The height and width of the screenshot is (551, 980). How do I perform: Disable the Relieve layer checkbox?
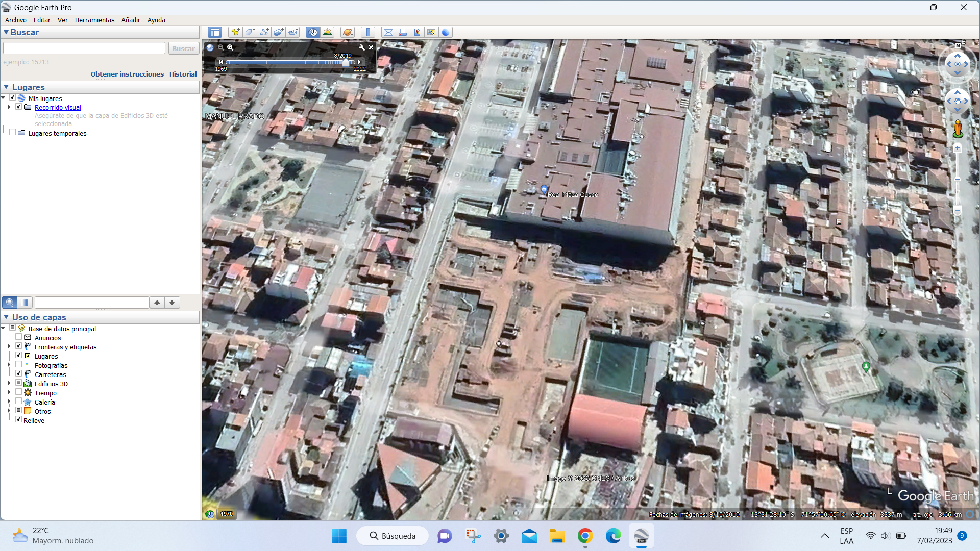click(19, 420)
